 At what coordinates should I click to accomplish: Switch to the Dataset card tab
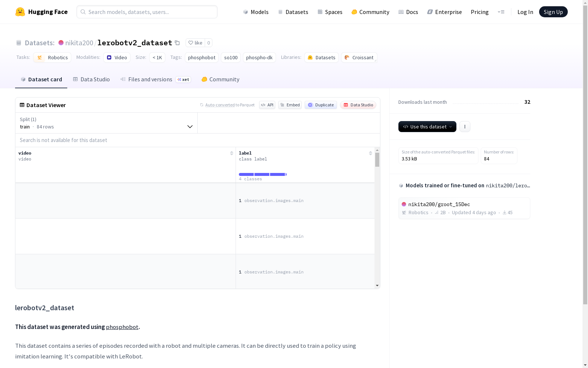coord(41,79)
